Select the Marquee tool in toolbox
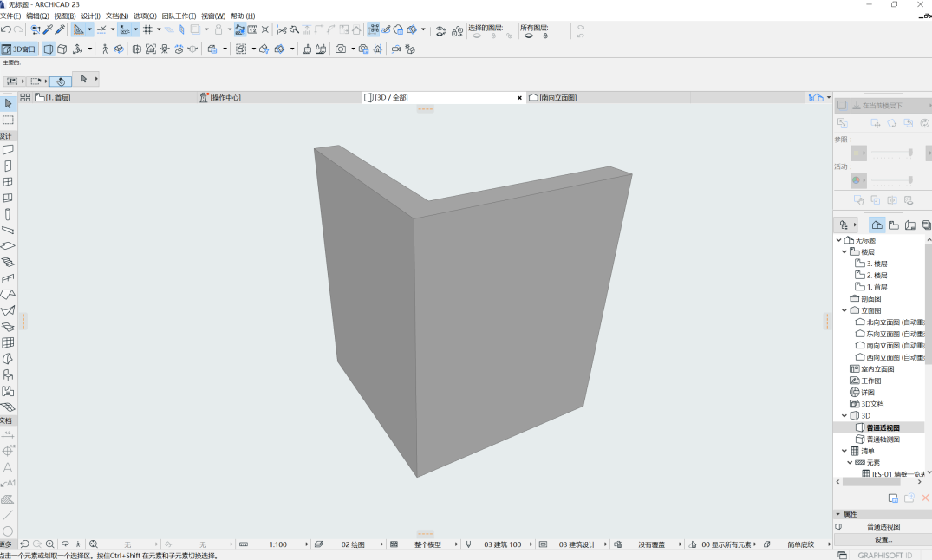This screenshot has width=932, height=560. click(x=8, y=120)
